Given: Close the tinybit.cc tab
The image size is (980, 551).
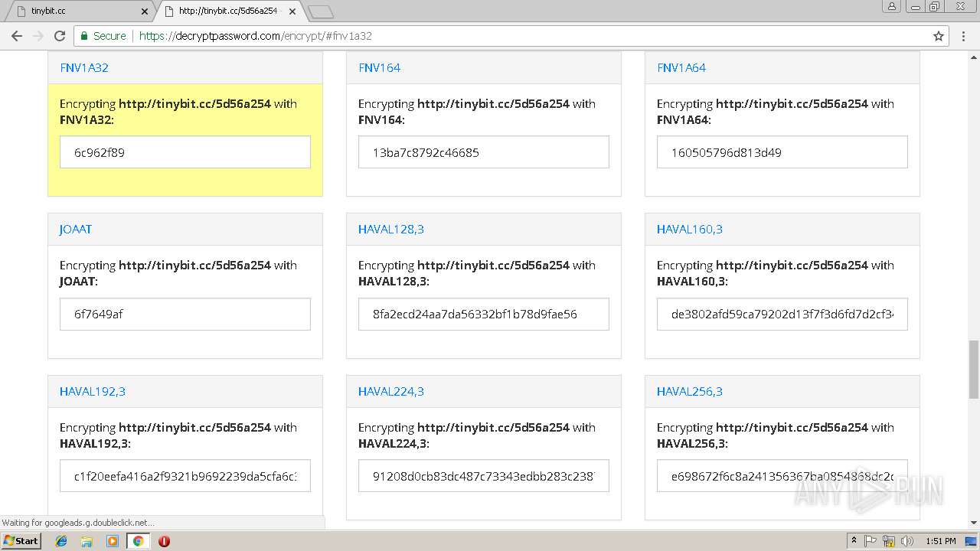Looking at the screenshot, I should click(x=145, y=11).
